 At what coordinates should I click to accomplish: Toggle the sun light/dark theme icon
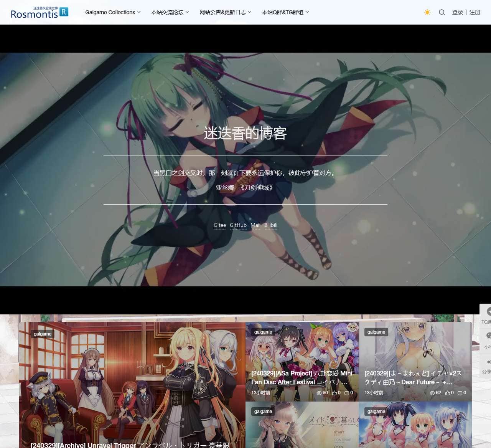tap(427, 12)
